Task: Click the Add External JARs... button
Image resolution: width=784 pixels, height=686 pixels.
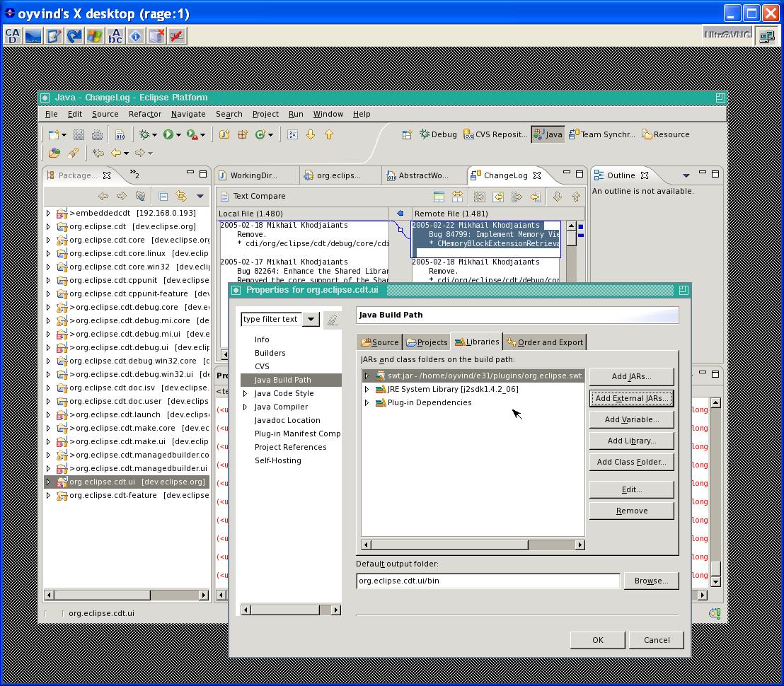Action: [631, 398]
